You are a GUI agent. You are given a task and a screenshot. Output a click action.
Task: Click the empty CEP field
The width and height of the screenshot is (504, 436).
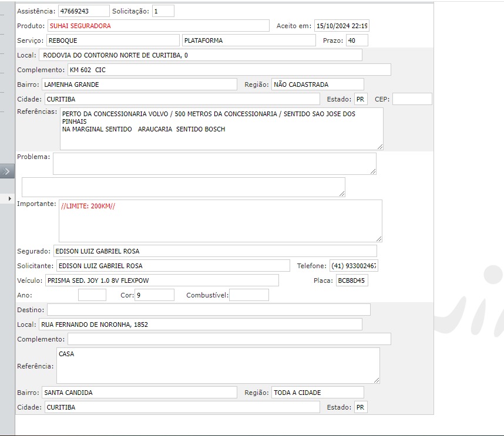click(412, 99)
